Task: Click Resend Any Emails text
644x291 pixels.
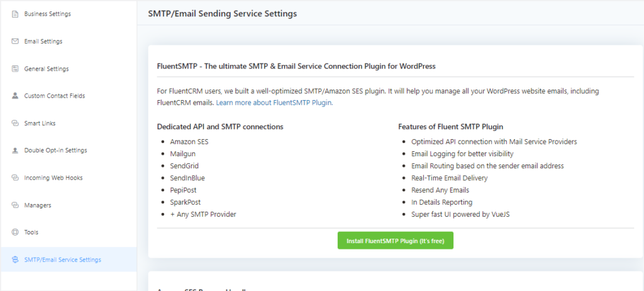Action: pyautogui.click(x=440, y=190)
